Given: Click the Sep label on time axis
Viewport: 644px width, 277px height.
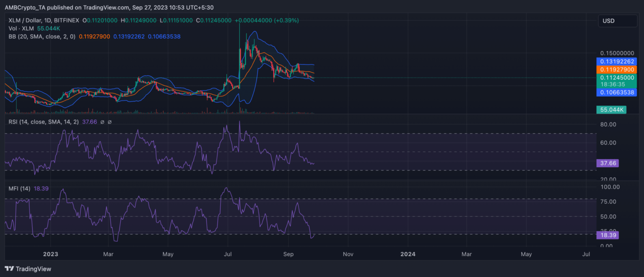Looking at the screenshot, I should (x=288, y=254).
